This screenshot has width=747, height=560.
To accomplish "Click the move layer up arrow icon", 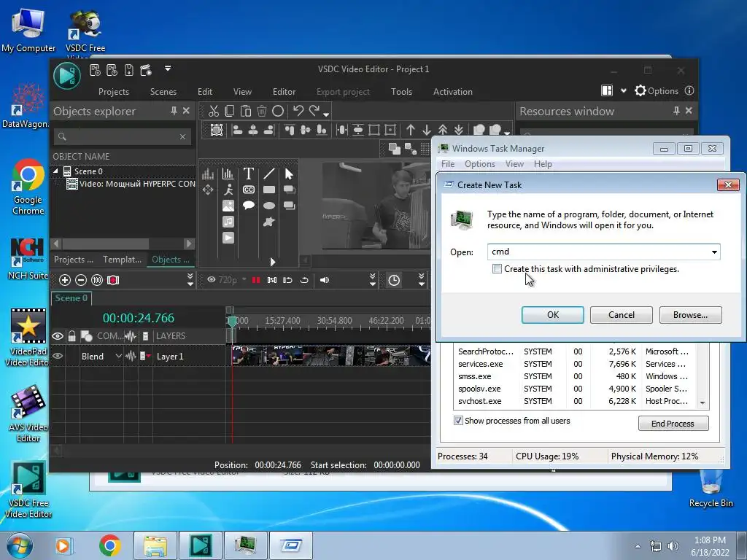I will [x=411, y=130].
